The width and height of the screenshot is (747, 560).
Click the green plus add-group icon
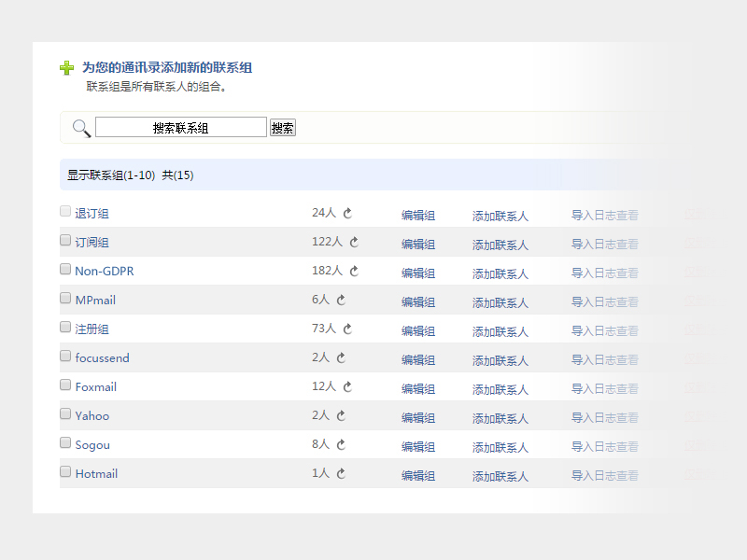[x=66, y=68]
